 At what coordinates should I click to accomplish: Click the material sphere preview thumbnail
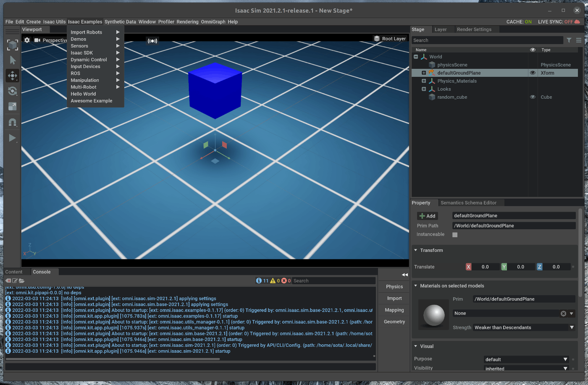pyautogui.click(x=434, y=315)
